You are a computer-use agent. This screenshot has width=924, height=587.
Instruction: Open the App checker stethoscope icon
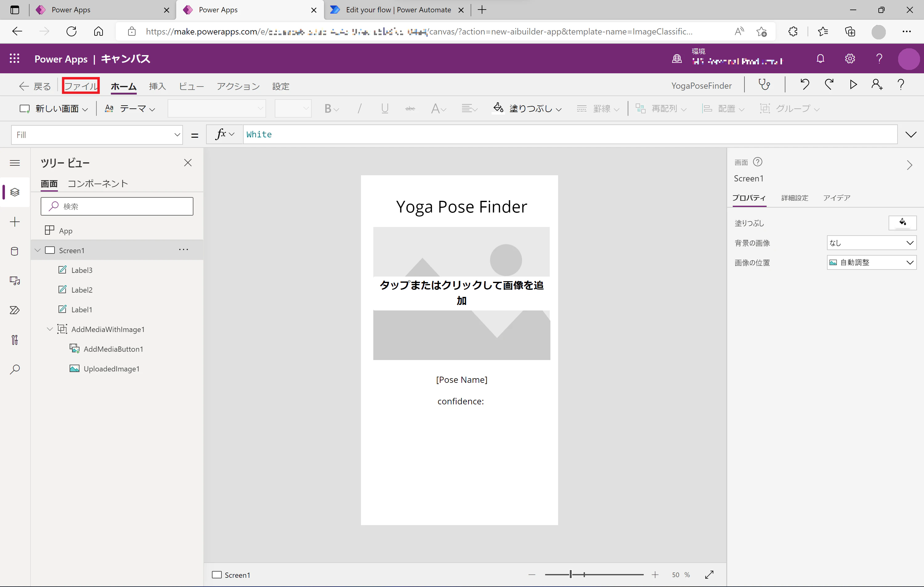point(764,85)
